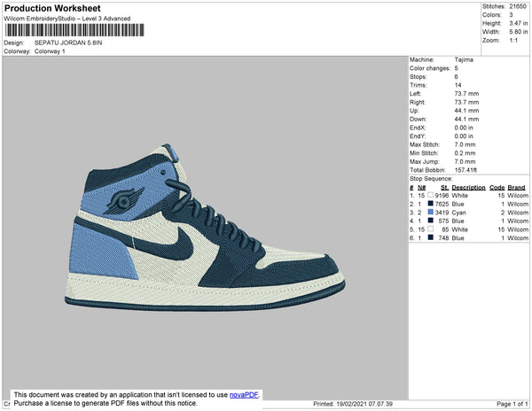The width and height of the screenshot is (532, 411).
Task: Click the cyan swatch in stop 3
Action: (x=431, y=212)
